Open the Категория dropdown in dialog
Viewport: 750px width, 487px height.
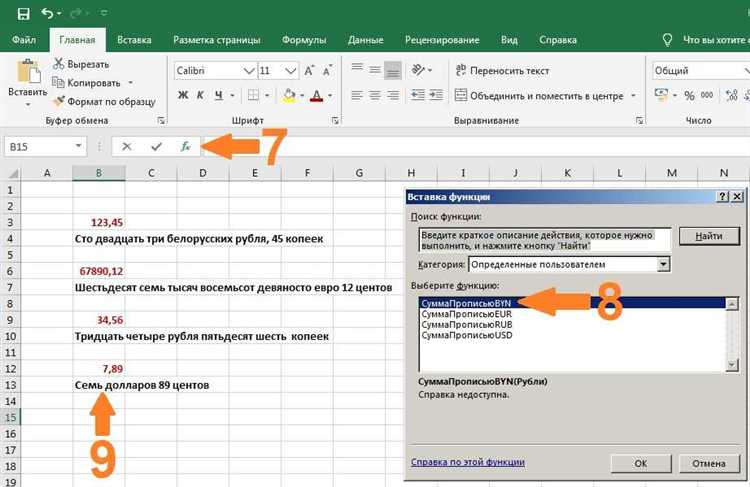(x=663, y=264)
